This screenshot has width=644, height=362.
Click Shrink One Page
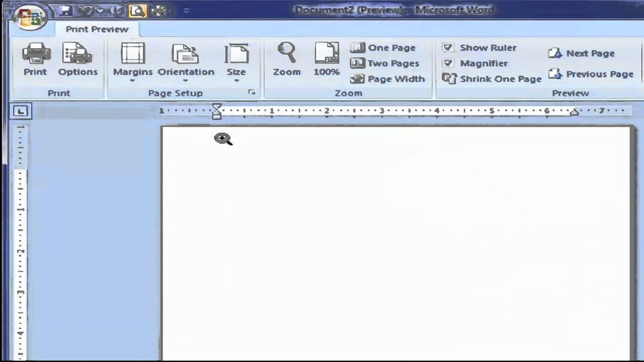point(492,79)
